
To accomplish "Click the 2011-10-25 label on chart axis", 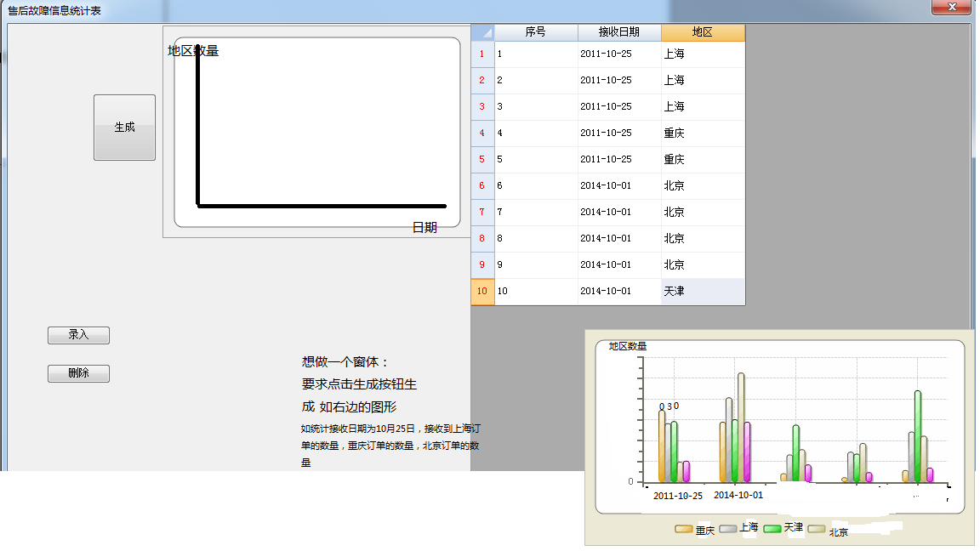I will (x=677, y=496).
